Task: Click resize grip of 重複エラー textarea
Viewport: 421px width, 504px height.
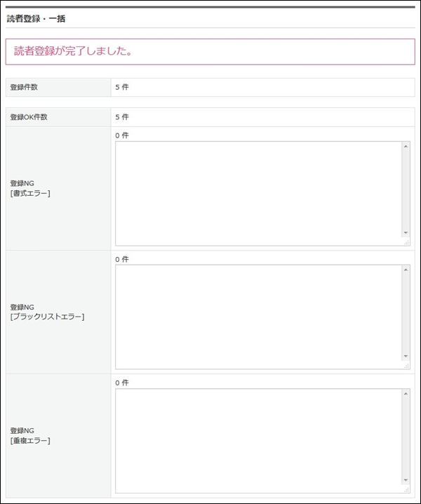Action: [x=406, y=489]
